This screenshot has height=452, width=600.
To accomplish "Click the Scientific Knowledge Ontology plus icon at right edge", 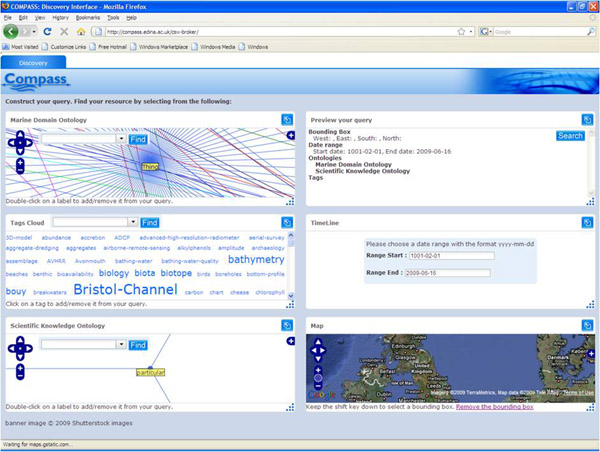I will pyautogui.click(x=290, y=340).
